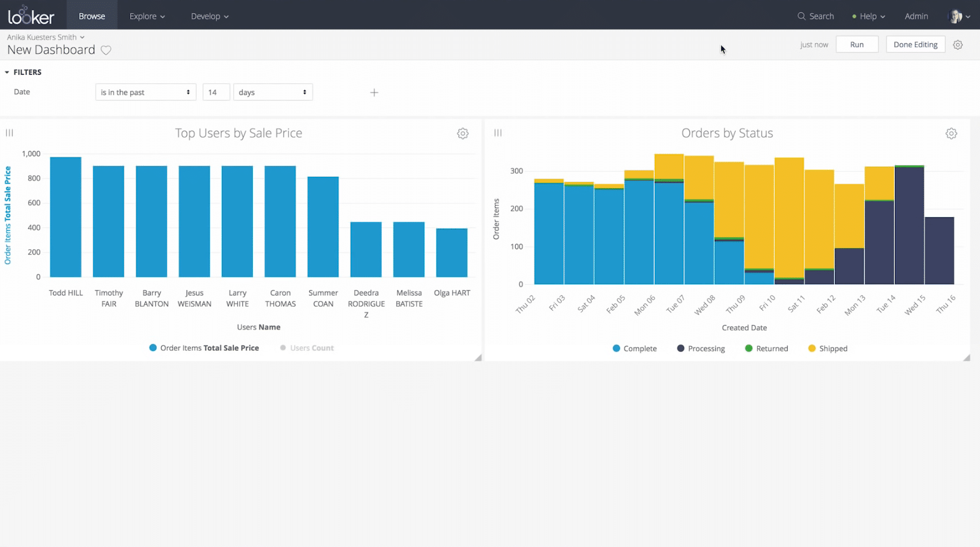Open dashboard settings gear next to Done Editing
The width and height of the screenshot is (980, 547).
(958, 44)
